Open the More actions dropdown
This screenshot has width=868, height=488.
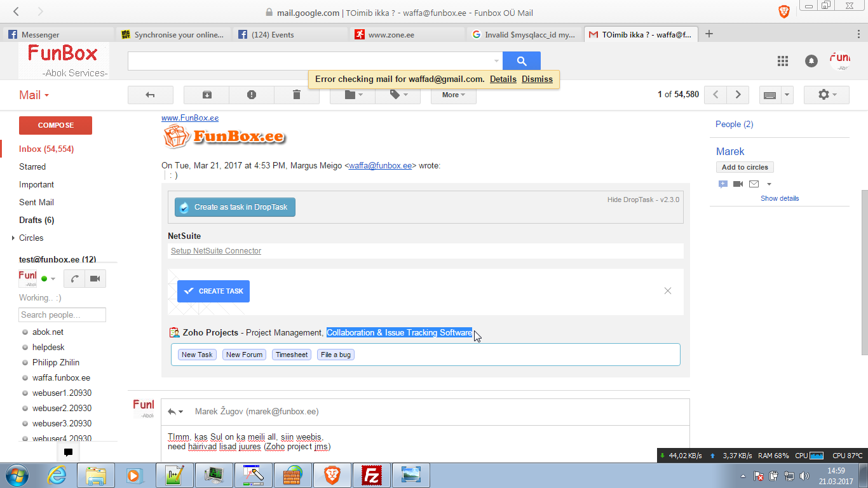[x=454, y=95]
